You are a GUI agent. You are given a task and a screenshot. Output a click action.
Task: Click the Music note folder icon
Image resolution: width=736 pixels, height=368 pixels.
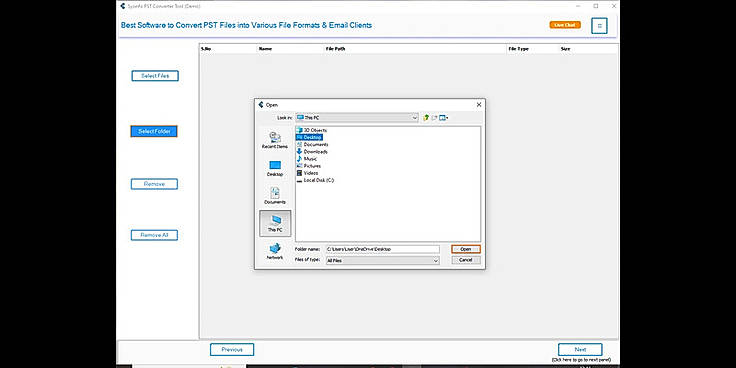299,159
